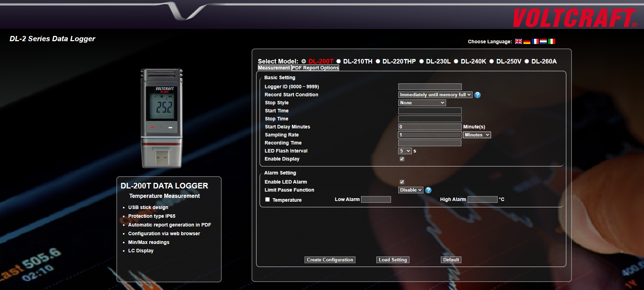Click 'DL-200T DATA LOGGER' heading
Screen dimensions: 644x290
pyautogui.click(x=164, y=186)
